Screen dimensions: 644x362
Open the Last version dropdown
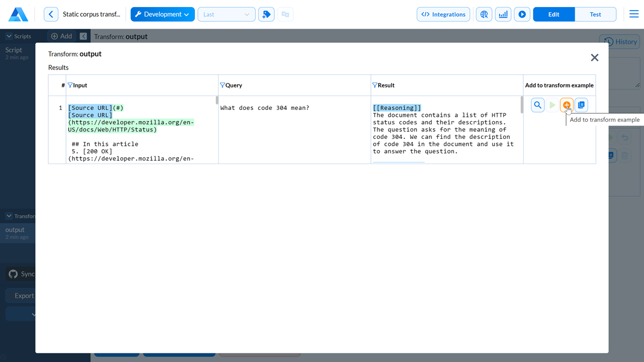pos(226,14)
